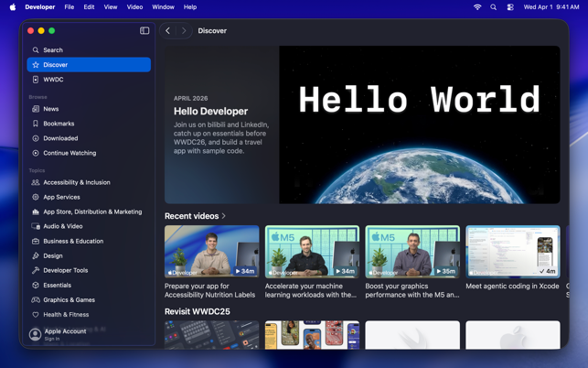
Task: Click the Developer Tools hammer icon
Action: tap(36, 270)
